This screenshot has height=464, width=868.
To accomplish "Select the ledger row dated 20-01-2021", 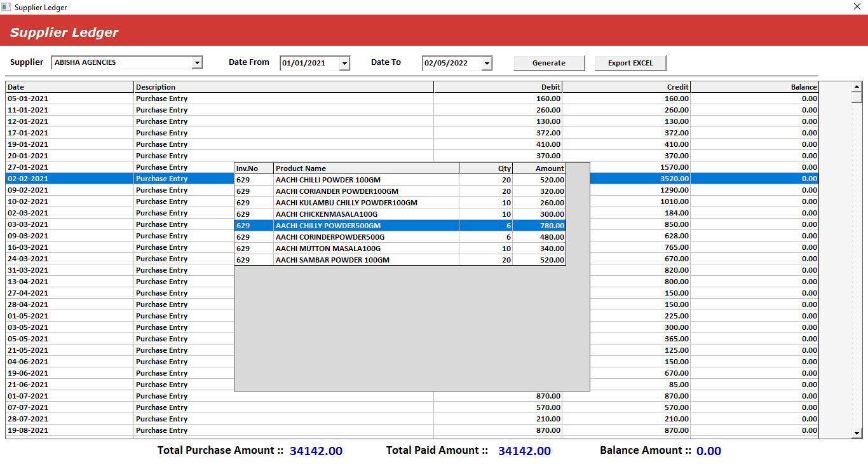I will 412,156.
